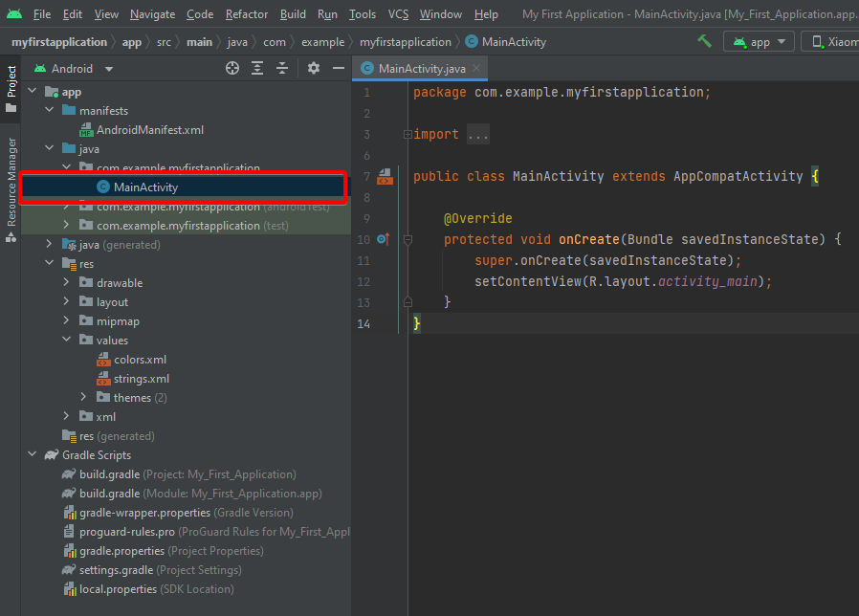This screenshot has width=859, height=616.
Task: Open the Tools menu
Action: pyautogui.click(x=363, y=14)
